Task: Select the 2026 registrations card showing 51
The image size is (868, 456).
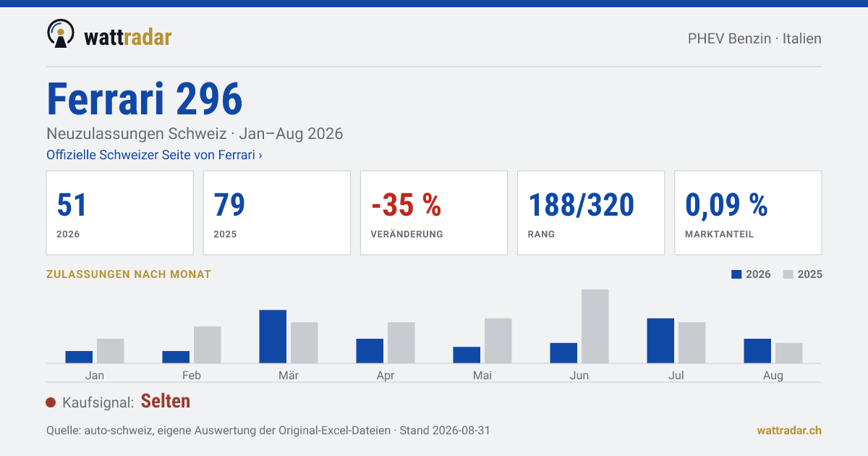Action: click(119, 213)
